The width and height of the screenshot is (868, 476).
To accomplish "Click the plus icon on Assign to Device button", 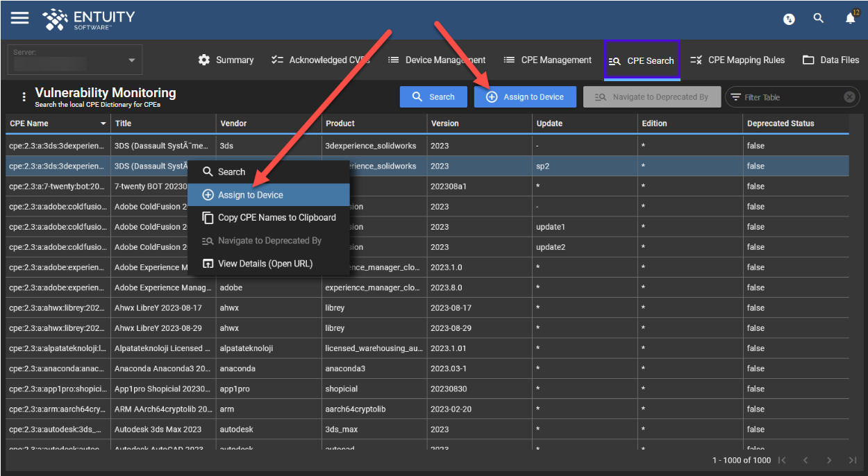I will tap(492, 97).
